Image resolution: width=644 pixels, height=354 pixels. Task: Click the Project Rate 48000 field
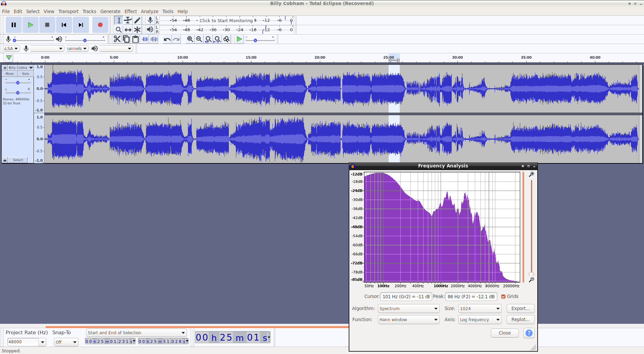tap(22, 342)
